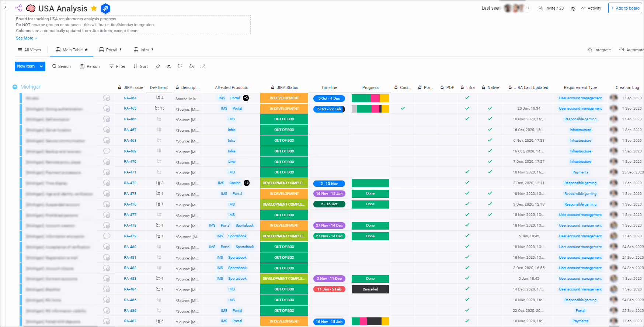Expand the See More description link
The image size is (644, 327).
click(27, 38)
